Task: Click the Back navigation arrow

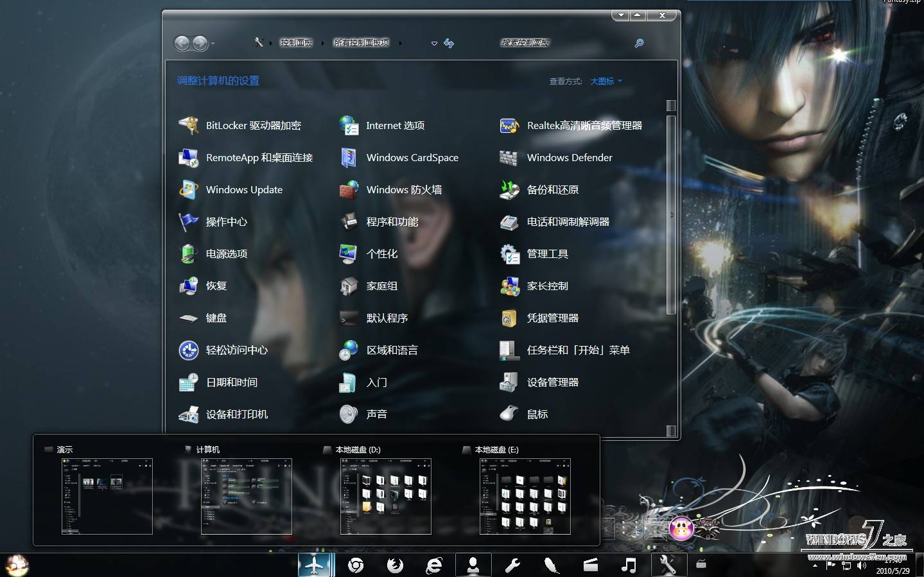Action: (182, 43)
